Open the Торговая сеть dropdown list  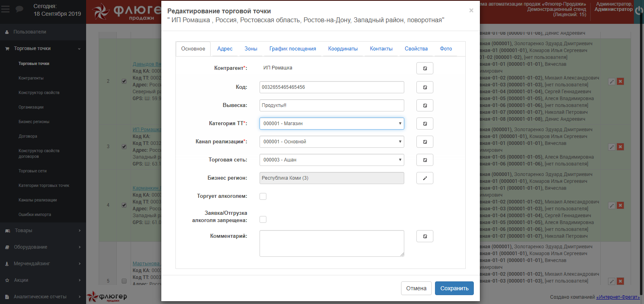pyautogui.click(x=332, y=160)
